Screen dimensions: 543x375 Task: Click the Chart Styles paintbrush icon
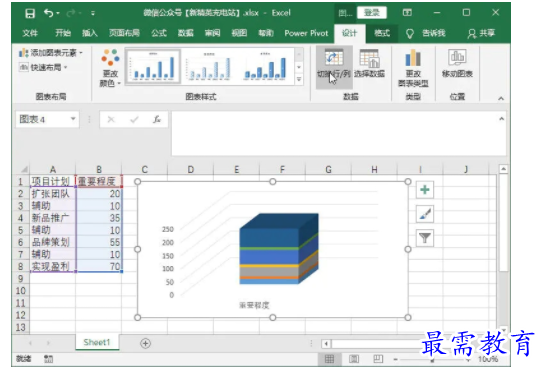coord(425,214)
